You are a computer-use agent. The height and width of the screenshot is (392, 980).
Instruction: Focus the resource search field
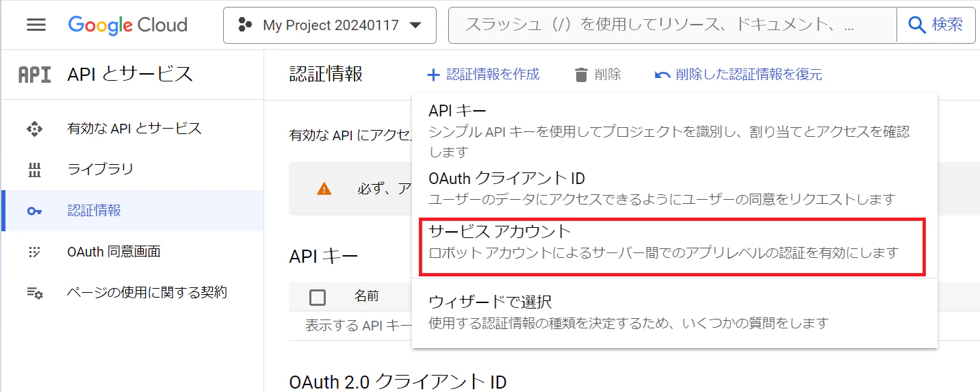pyautogui.click(x=672, y=25)
